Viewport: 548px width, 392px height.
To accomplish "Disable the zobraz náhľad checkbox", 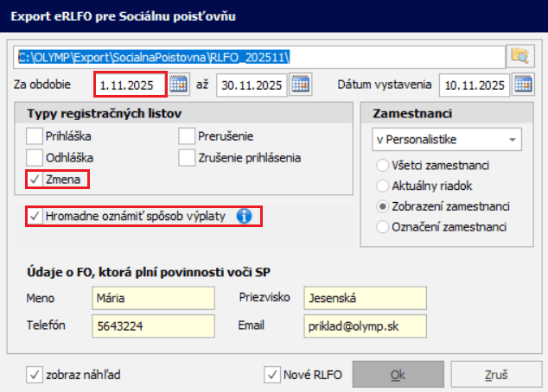I will coord(35,375).
